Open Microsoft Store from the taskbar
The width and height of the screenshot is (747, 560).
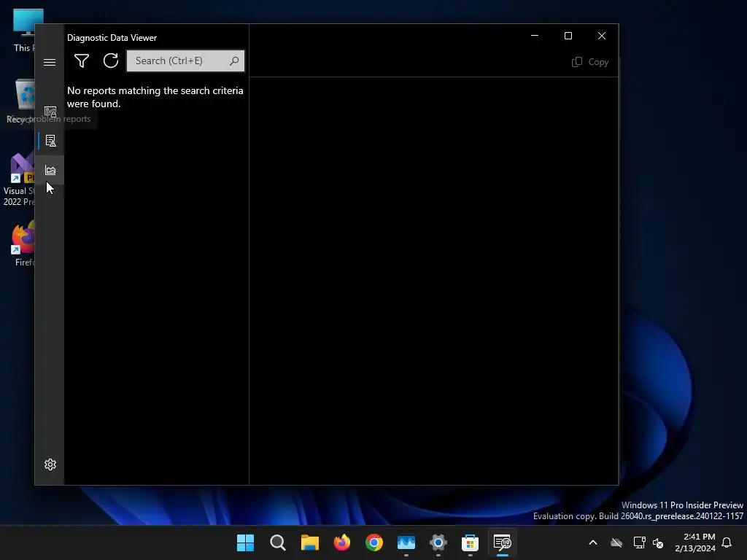coord(471,542)
